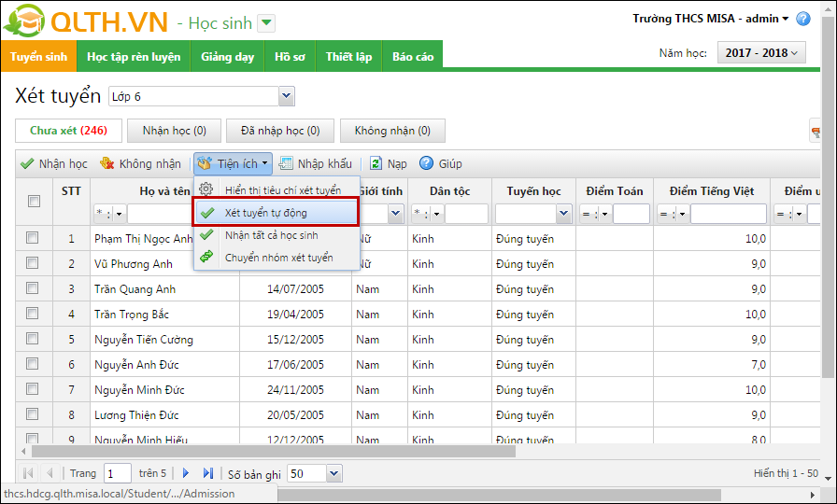Click the QLTH.VN graduation cap logo
The width and height of the screenshot is (837, 504).
coord(24,21)
